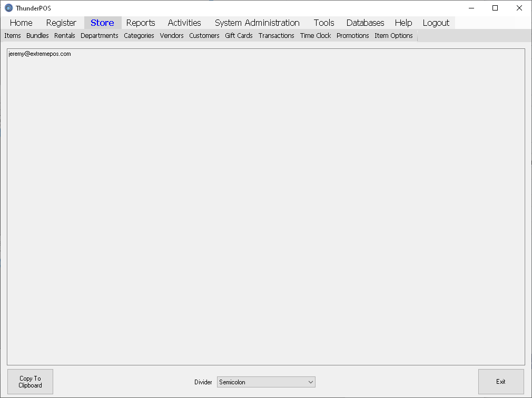The width and height of the screenshot is (532, 398).
Task: Open the Home menu
Action: pyautogui.click(x=21, y=23)
